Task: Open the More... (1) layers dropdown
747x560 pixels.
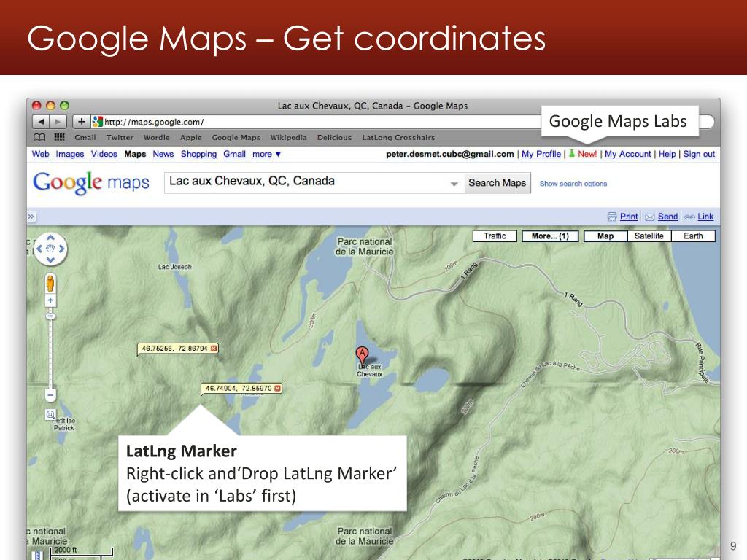Action: pyautogui.click(x=550, y=236)
